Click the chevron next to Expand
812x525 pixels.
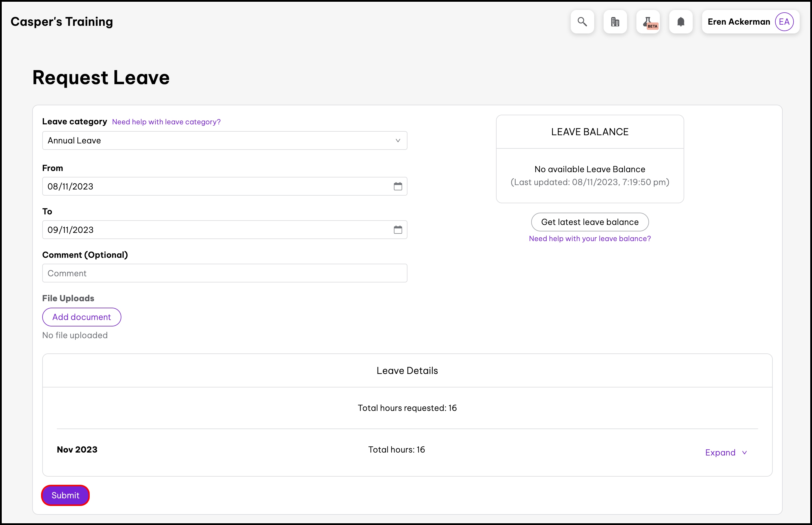[745, 453]
